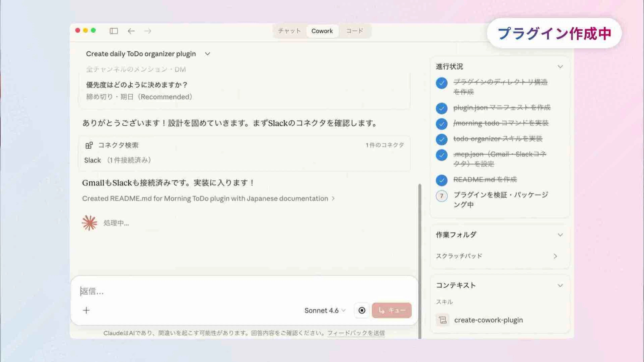Viewport: 644px width, 362px height.
Task: Collapse the 進行状況 progress panel
Action: coord(560,67)
